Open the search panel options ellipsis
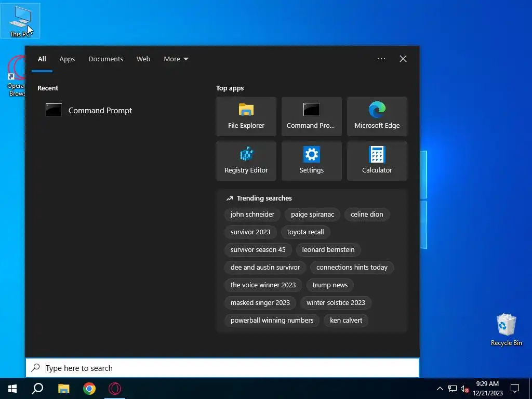Image resolution: width=532 pixels, height=399 pixels. pos(381,59)
